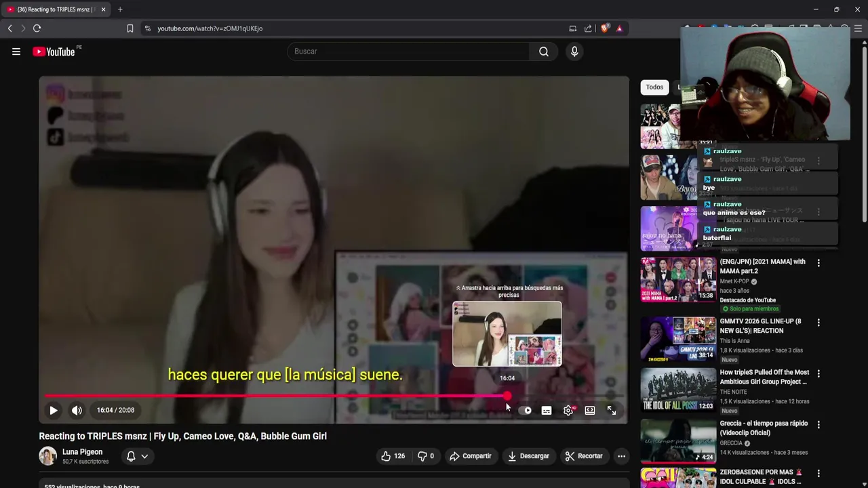Toggle autoplay switch in the player
The image size is (868, 488).
[525, 410]
